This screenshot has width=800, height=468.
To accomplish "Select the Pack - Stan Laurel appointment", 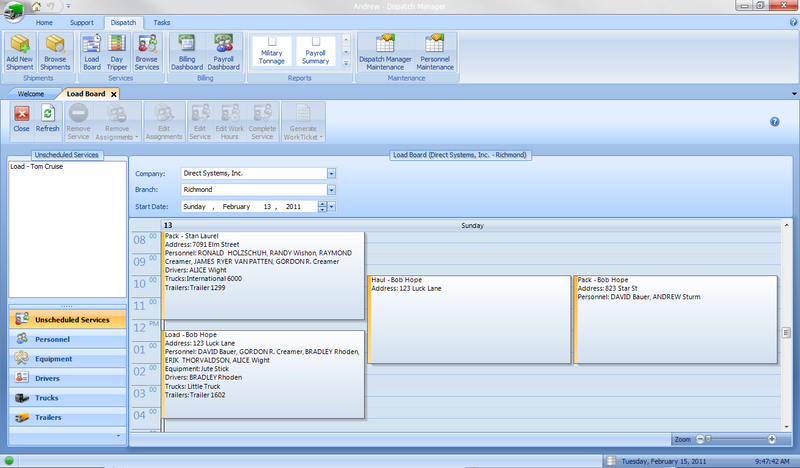I will 263,276.
